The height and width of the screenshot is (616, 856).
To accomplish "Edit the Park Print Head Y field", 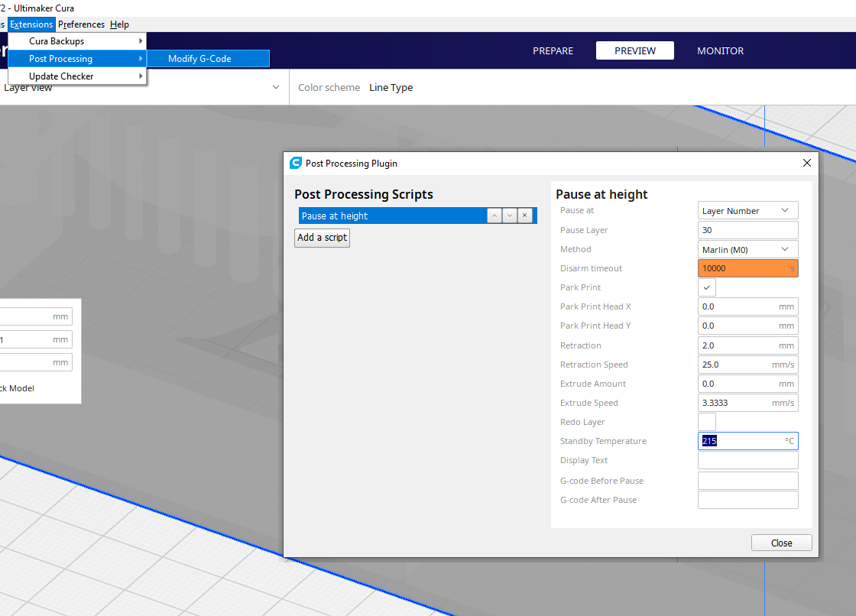I will click(x=748, y=326).
